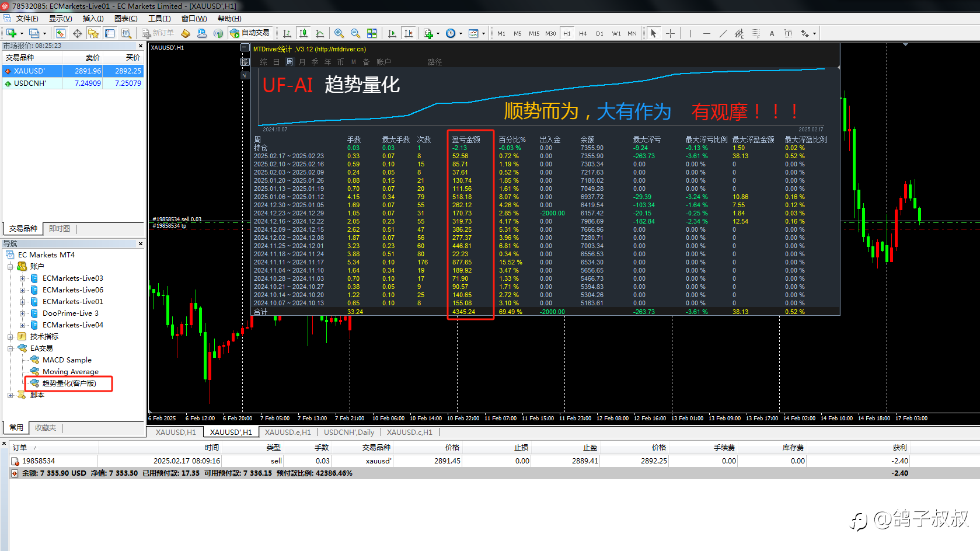The width and height of the screenshot is (980, 551).
Task: Open the Strategy Tester icon
Action: click(x=126, y=33)
